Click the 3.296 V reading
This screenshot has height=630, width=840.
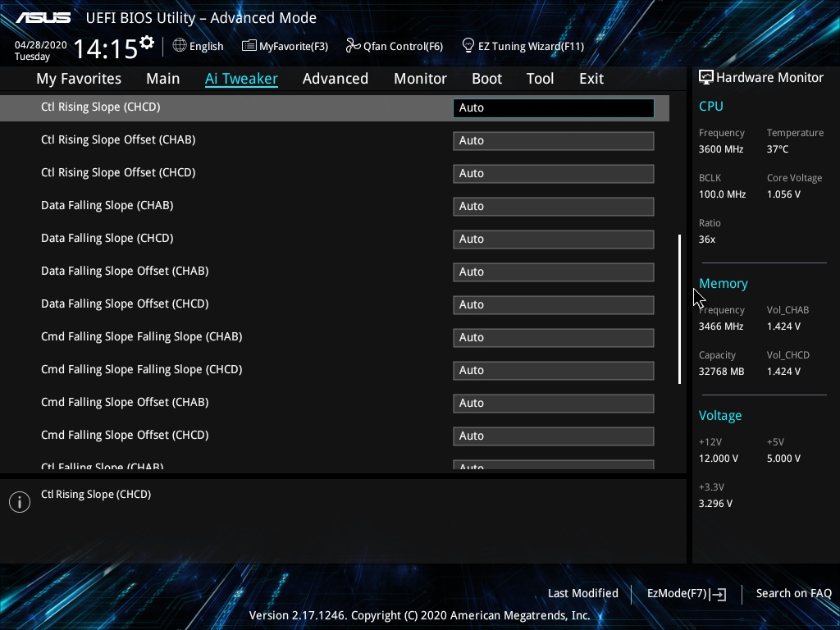tap(715, 504)
